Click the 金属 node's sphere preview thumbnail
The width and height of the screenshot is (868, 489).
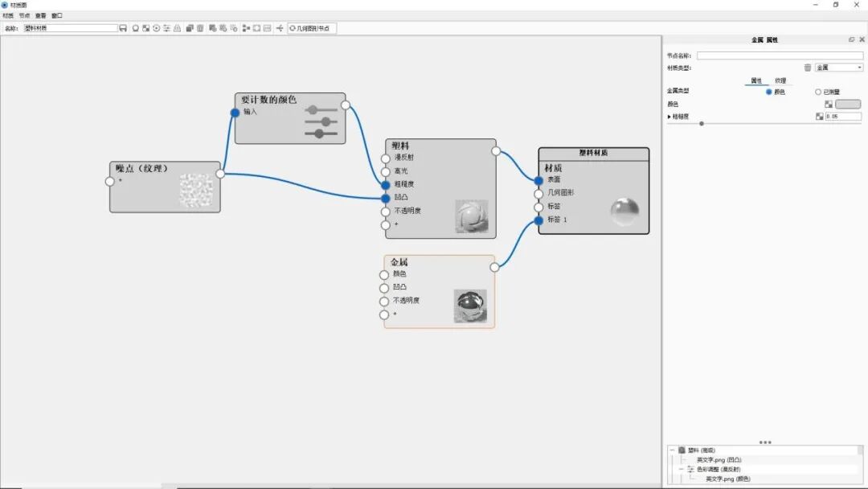[470, 306]
